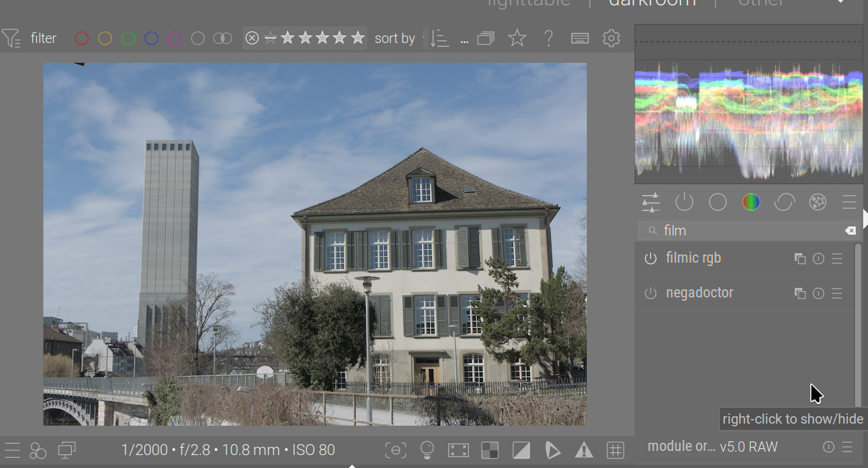The width and height of the screenshot is (868, 468).
Task: Open filmic rgb multiple instances menu
Action: (800, 259)
